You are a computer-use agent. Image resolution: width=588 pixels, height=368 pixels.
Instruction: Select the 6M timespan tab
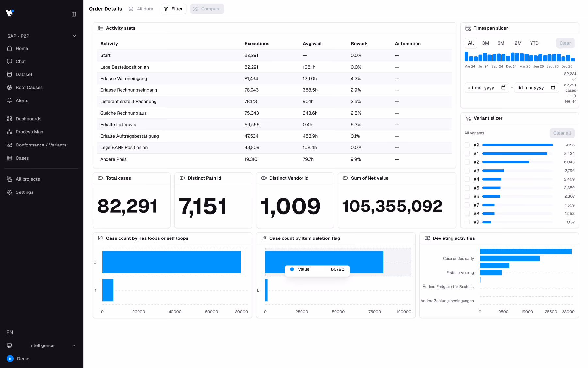(x=501, y=43)
